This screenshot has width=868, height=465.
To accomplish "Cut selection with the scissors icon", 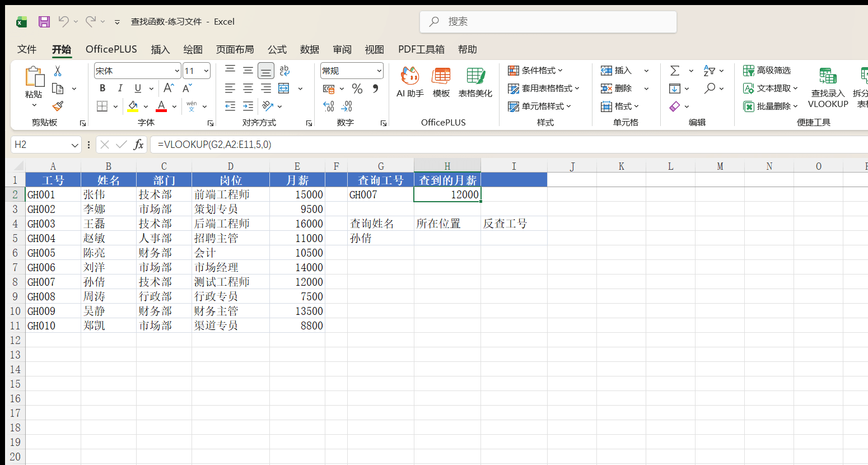I will (x=57, y=71).
